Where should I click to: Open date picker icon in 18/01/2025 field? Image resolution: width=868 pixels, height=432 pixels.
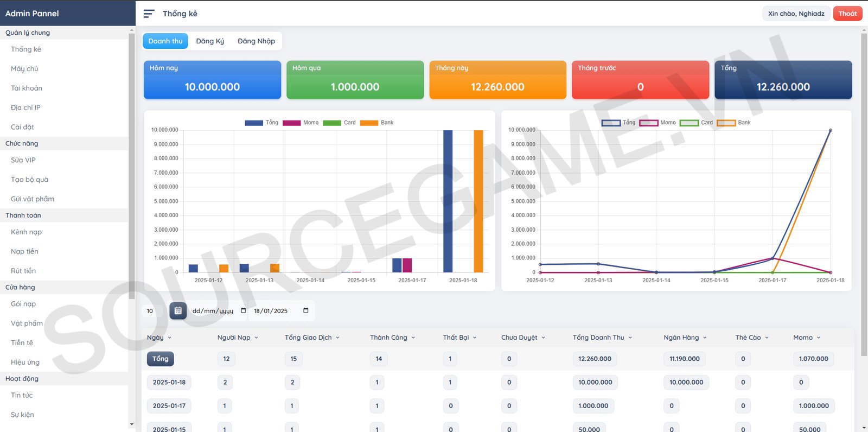(x=305, y=311)
